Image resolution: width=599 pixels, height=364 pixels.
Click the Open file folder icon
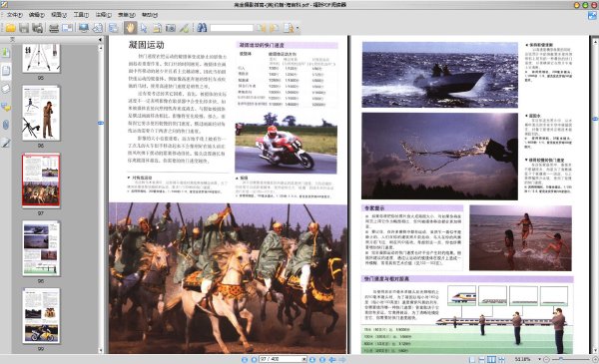pyautogui.click(x=11, y=28)
